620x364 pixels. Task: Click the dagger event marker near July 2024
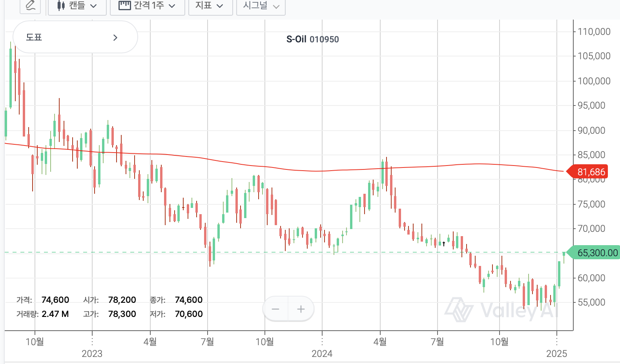coord(444,244)
